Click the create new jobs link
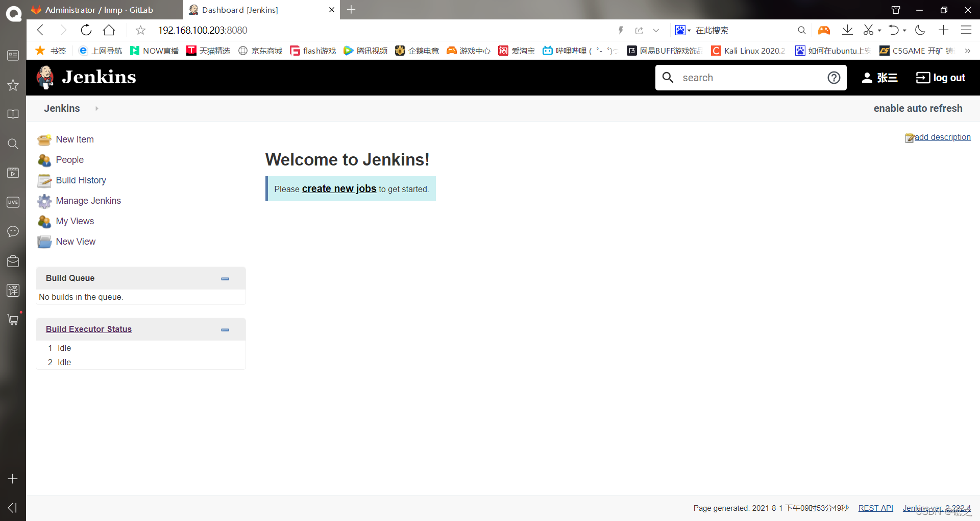Image resolution: width=980 pixels, height=521 pixels. click(x=339, y=188)
